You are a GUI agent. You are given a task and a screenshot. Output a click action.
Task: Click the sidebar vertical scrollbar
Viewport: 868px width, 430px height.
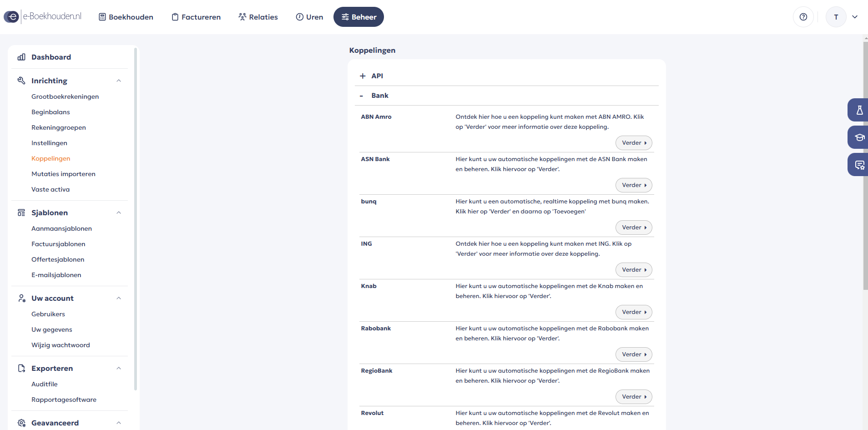tap(136, 219)
